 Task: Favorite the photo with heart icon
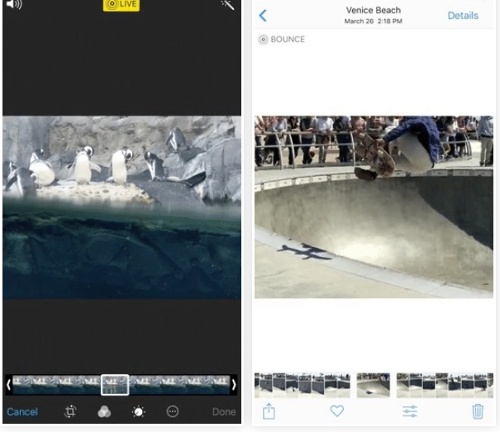pyautogui.click(x=337, y=411)
